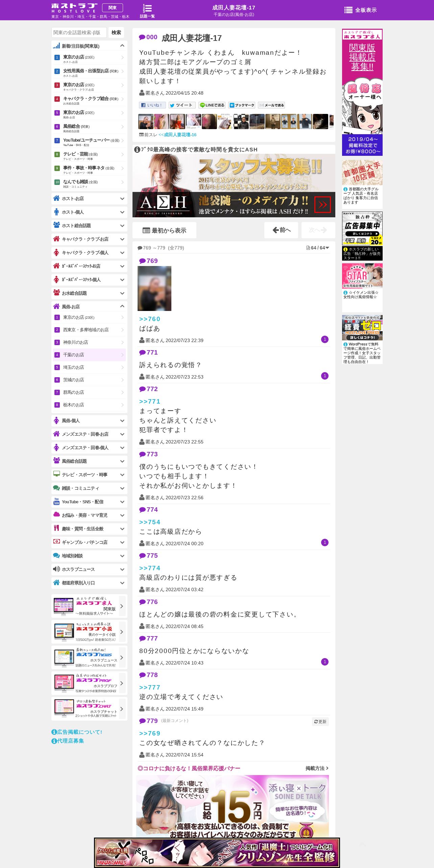The height and width of the screenshot is (868, 434).
Task: Expand the キャバクラ・クラブ-お店 category
Action: tap(89, 239)
